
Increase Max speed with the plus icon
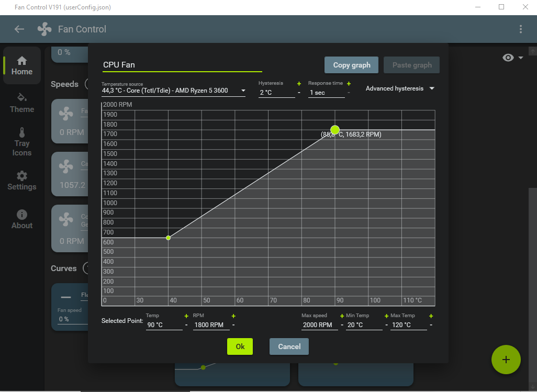[x=342, y=316]
